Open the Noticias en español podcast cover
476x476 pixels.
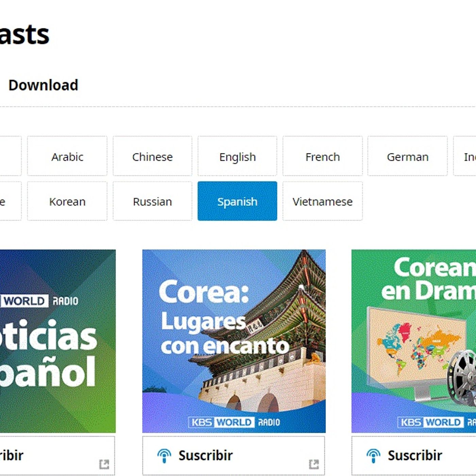pos(58,341)
